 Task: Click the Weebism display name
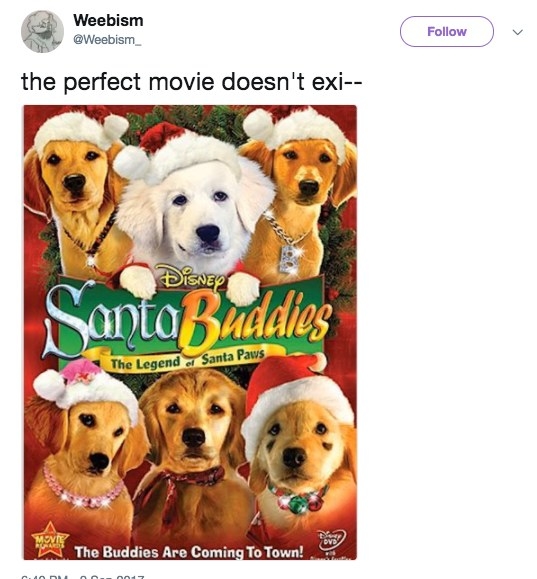(x=108, y=20)
